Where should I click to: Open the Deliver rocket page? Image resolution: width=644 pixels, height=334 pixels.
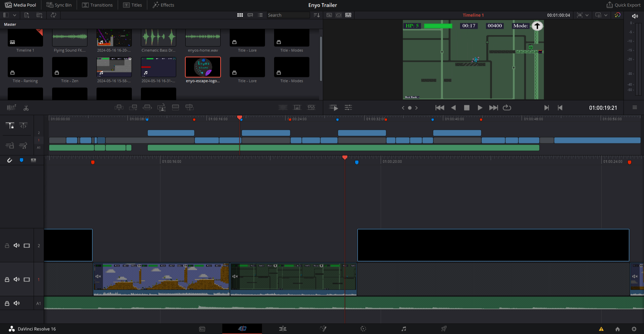pyautogui.click(x=444, y=329)
